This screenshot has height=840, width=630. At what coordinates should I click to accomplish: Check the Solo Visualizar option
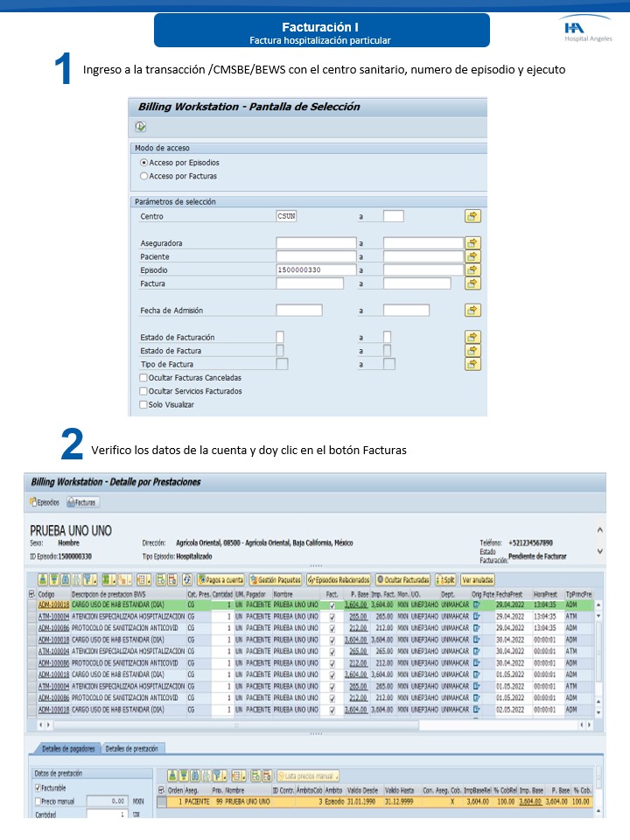[x=143, y=404]
